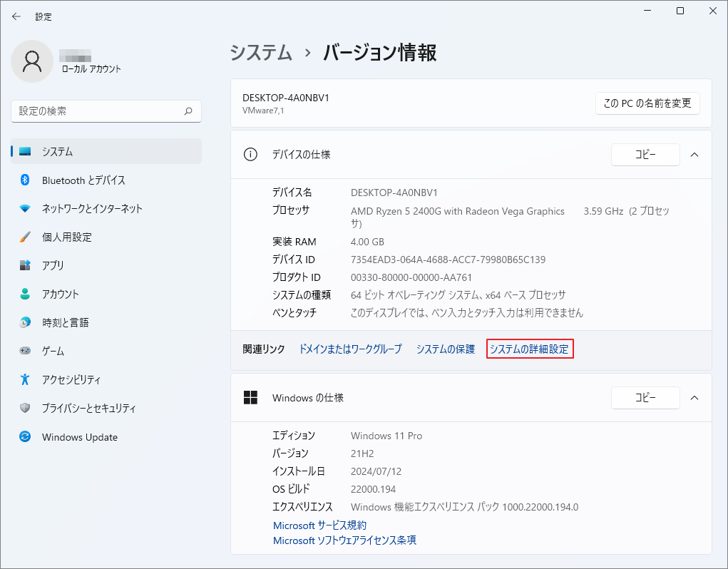Open the システムの保護 link

point(445,349)
